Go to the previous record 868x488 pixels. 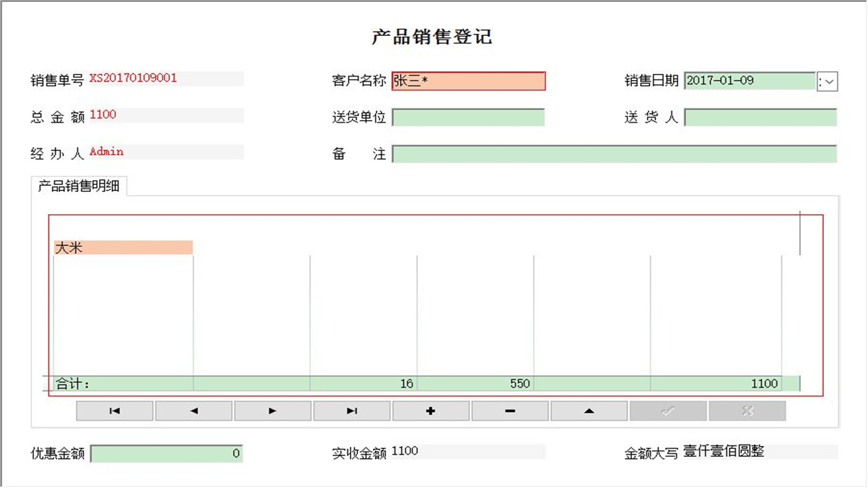[x=193, y=410]
